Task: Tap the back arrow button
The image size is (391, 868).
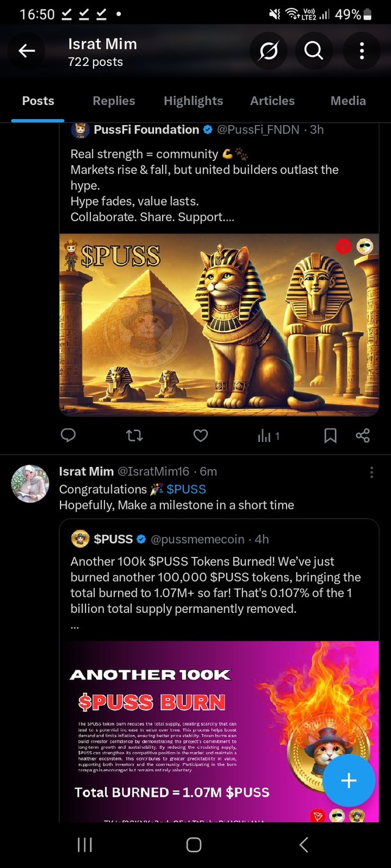Action: (26, 52)
